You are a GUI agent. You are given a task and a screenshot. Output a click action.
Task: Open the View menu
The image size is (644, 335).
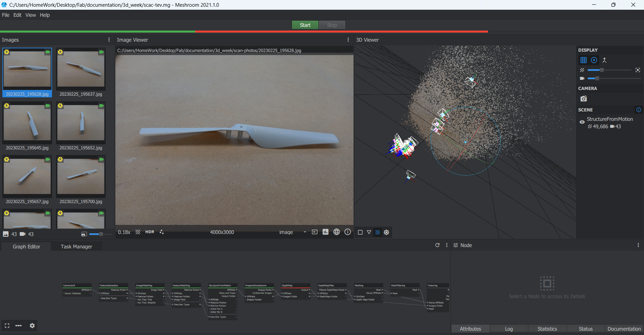[31, 15]
